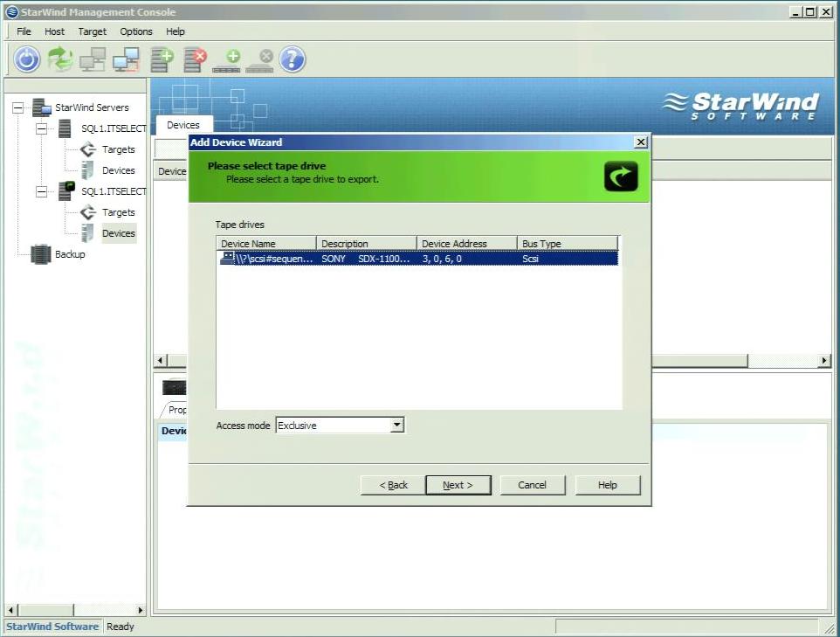Select Devices under first SQL1.ITSELECT server

point(119,170)
